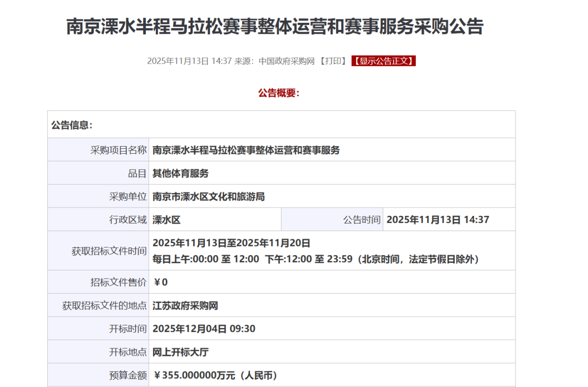
Task: Click the purchaser 南京市溧水区文化和旅游局
Action: pyautogui.click(x=209, y=197)
